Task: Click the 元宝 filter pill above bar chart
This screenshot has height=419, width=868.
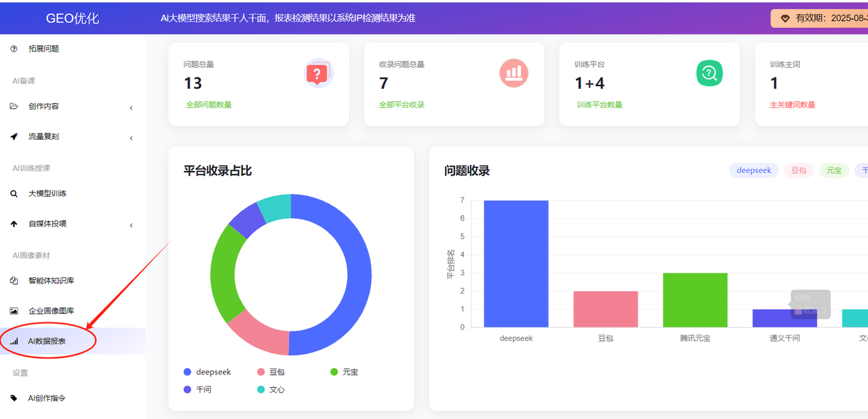Action: (x=833, y=170)
